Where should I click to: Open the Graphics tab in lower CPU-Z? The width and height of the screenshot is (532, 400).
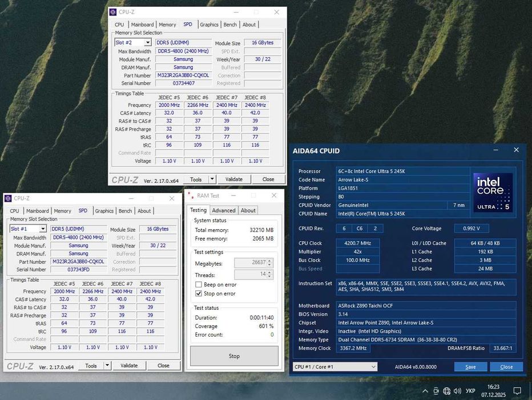pyautogui.click(x=104, y=211)
